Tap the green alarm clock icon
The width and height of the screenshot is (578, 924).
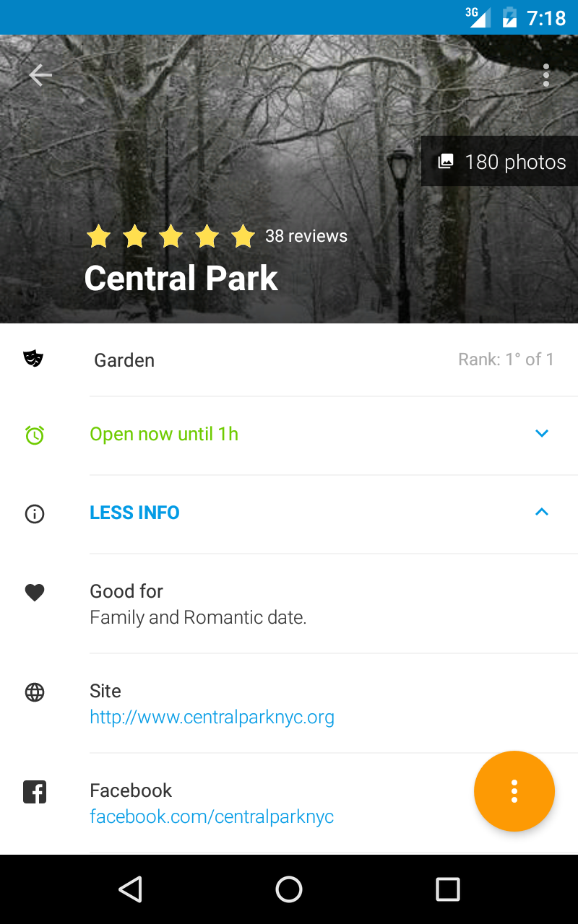point(35,435)
